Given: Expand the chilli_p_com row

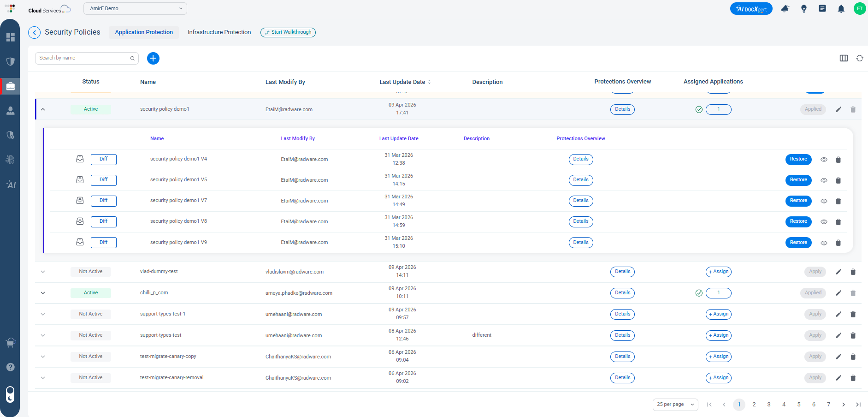Looking at the screenshot, I should [43, 293].
